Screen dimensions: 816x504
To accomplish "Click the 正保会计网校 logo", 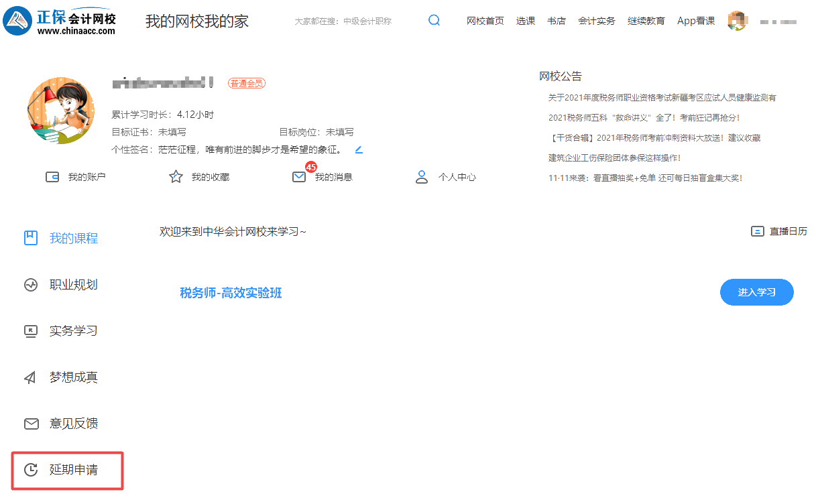I will 60,21.
